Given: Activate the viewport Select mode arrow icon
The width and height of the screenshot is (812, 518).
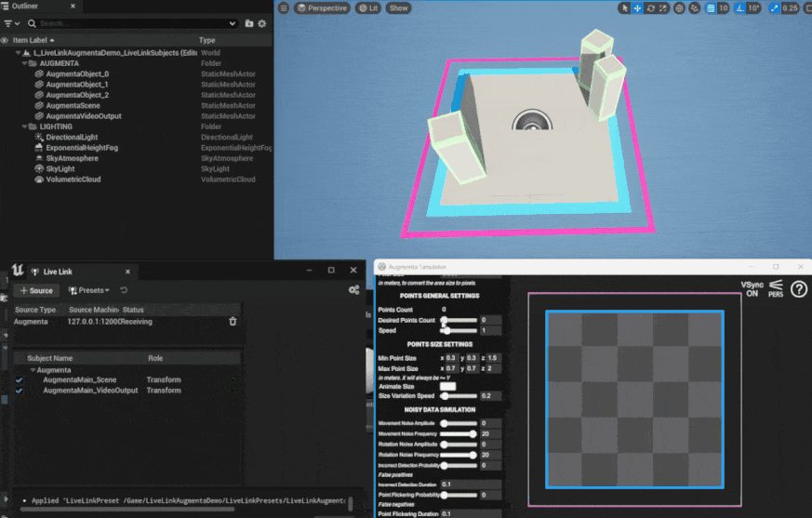Looking at the screenshot, I should [625, 7].
